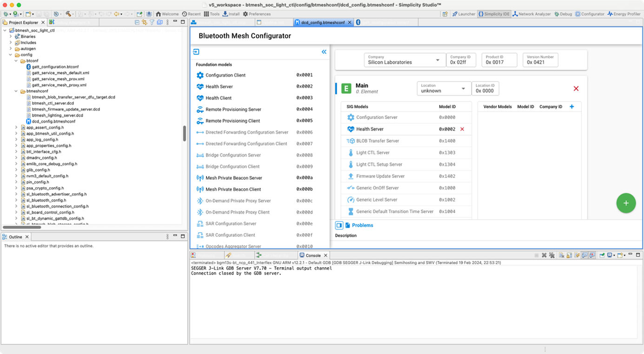Switch to the Launcher perspective
This screenshot has height=354, width=644.
point(464,14)
